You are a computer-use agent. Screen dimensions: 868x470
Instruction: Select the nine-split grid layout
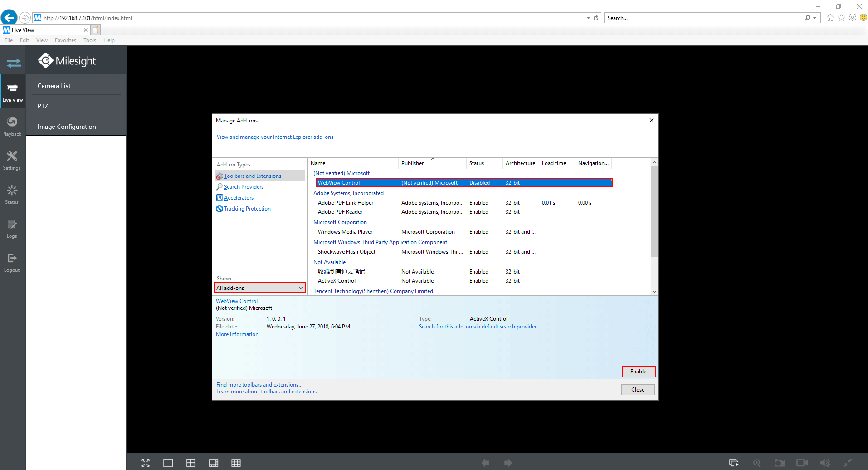(x=236, y=463)
